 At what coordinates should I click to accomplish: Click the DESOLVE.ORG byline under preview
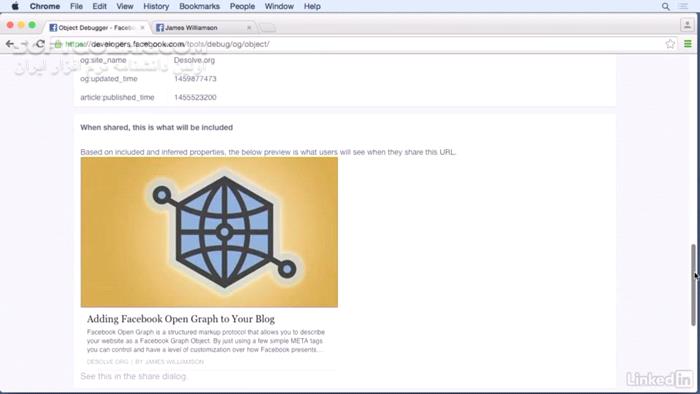pyautogui.click(x=145, y=362)
